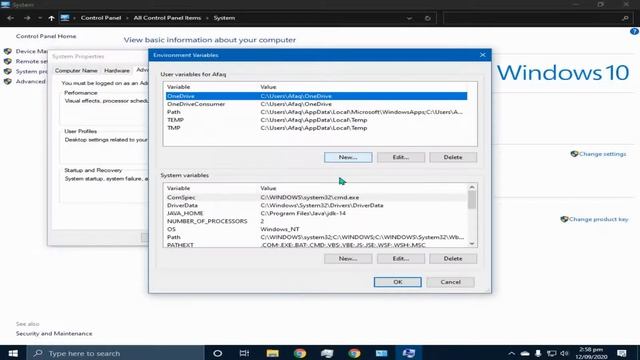Select the OneDrive user variable row
Screen dimensions: 640x360
[x=316, y=96]
